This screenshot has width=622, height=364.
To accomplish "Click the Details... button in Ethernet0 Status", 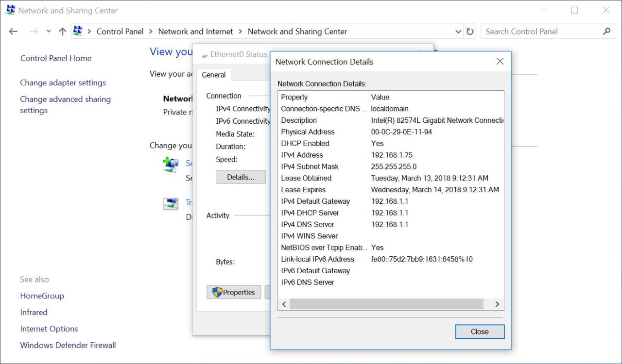I will [241, 177].
